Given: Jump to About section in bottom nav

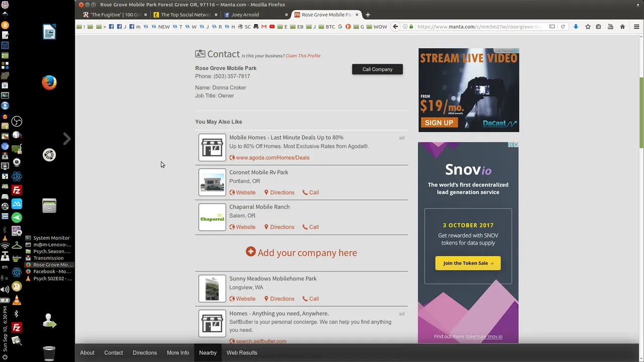Looking at the screenshot, I should point(87,353).
